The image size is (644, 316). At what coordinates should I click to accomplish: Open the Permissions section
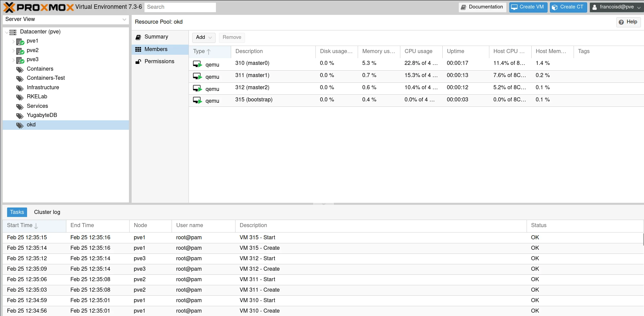pyautogui.click(x=160, y=62)
